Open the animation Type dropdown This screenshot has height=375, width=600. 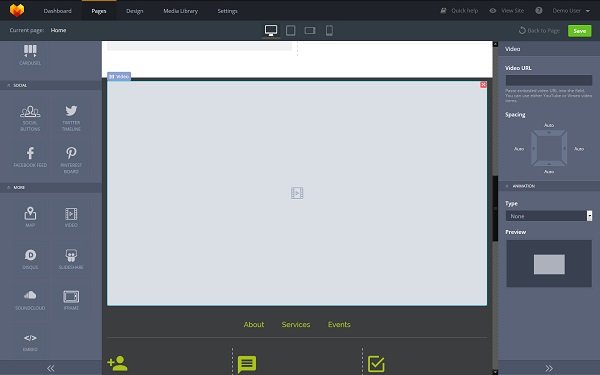pos(549,216)
